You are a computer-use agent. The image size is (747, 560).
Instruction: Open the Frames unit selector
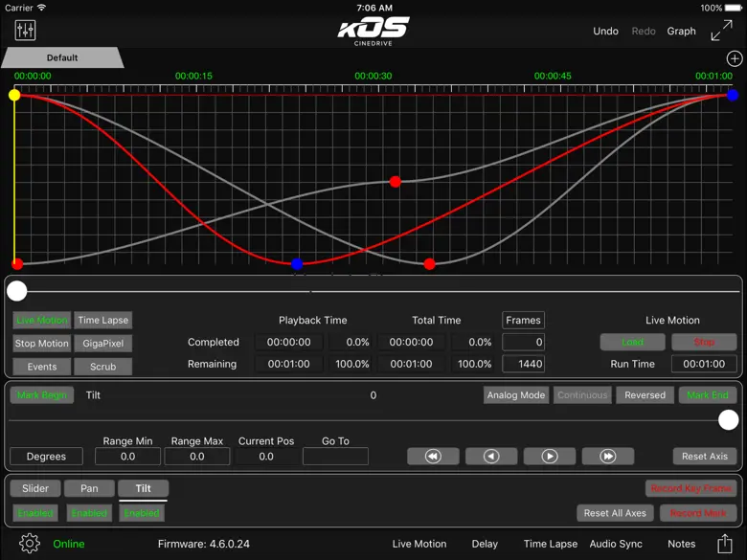[523, 321]
